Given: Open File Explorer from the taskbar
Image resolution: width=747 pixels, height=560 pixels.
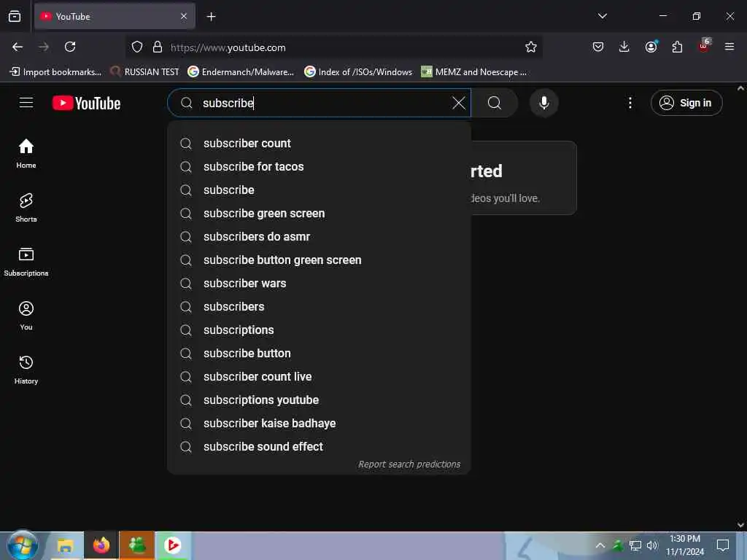Looking at the screenshot, I should pyautogui.click(x=65, y=545).
